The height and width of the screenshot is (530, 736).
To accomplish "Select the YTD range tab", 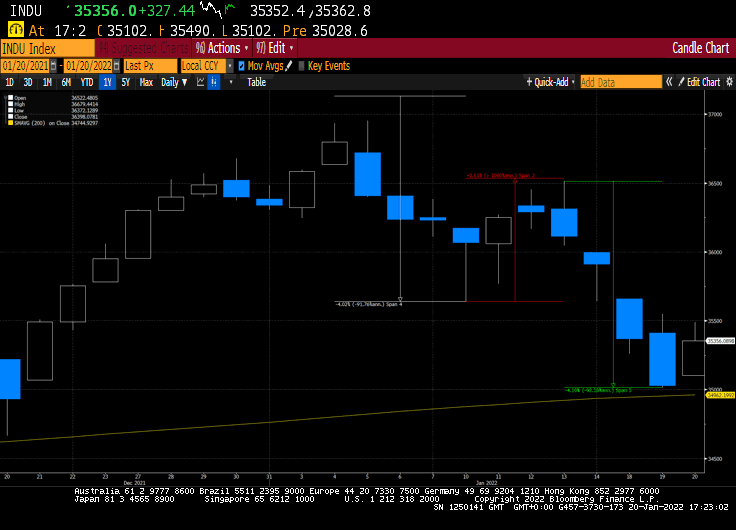I will coord(87,82).
